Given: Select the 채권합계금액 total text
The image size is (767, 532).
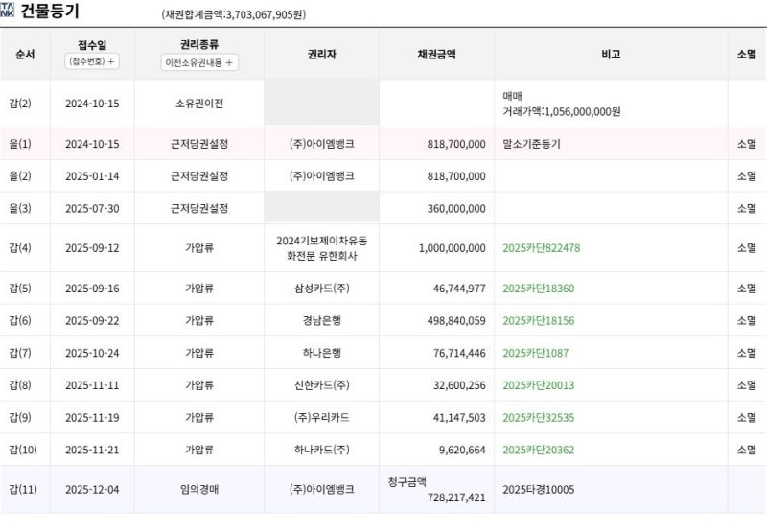Looking at the screenshot, I should (x=234, y=14).
